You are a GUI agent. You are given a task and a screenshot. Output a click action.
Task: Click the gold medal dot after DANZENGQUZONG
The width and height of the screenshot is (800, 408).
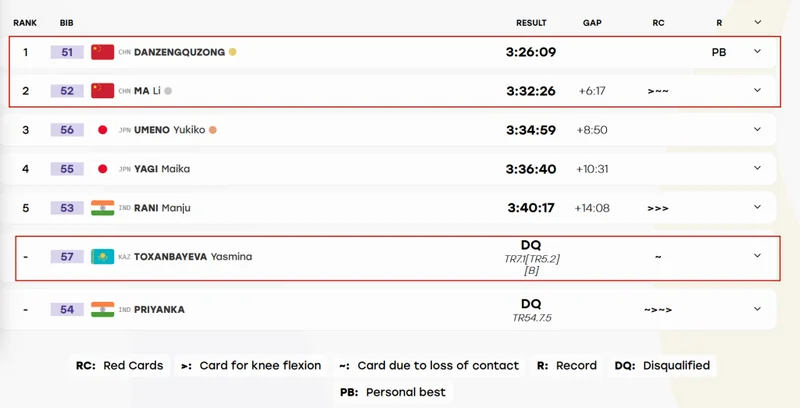pyautogui.click(x=233, y=52)
